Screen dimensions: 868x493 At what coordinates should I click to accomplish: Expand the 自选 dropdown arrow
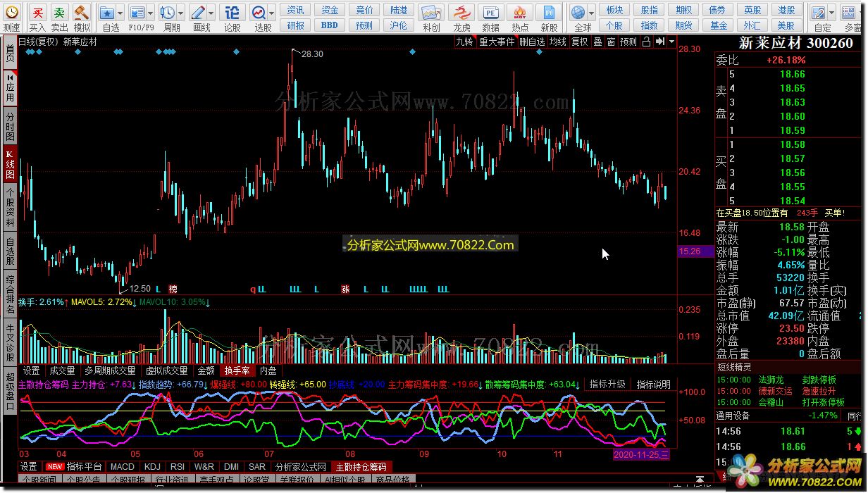[x=120, y=13]
